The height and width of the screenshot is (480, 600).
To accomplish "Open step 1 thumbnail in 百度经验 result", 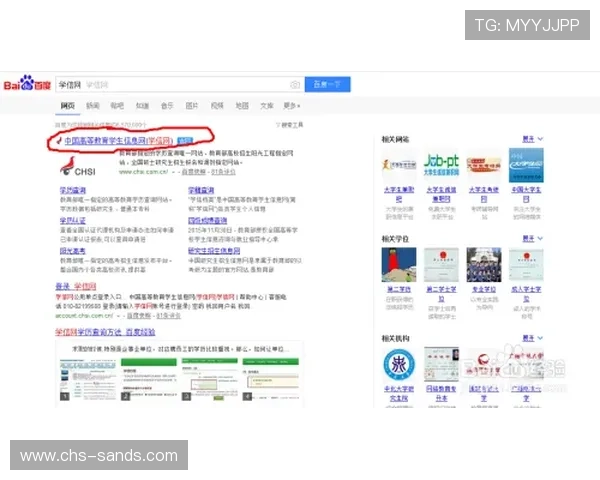I will [x=88, y=379].
